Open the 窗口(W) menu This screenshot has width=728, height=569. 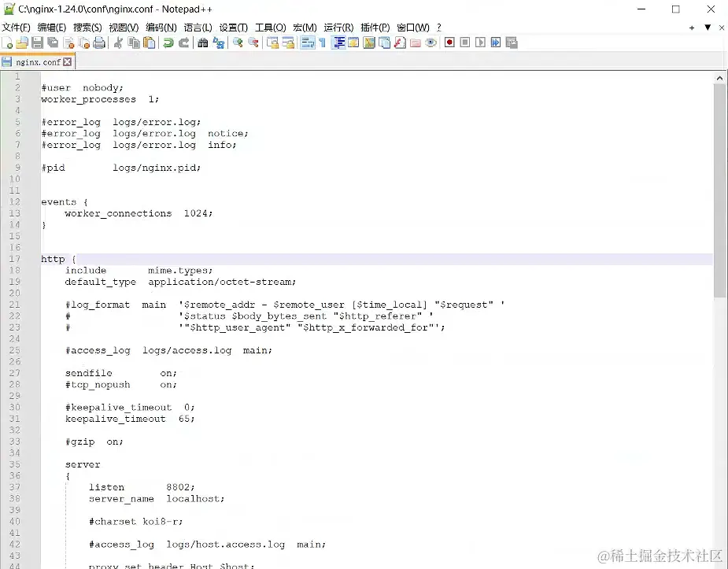(x=412, y=28)
